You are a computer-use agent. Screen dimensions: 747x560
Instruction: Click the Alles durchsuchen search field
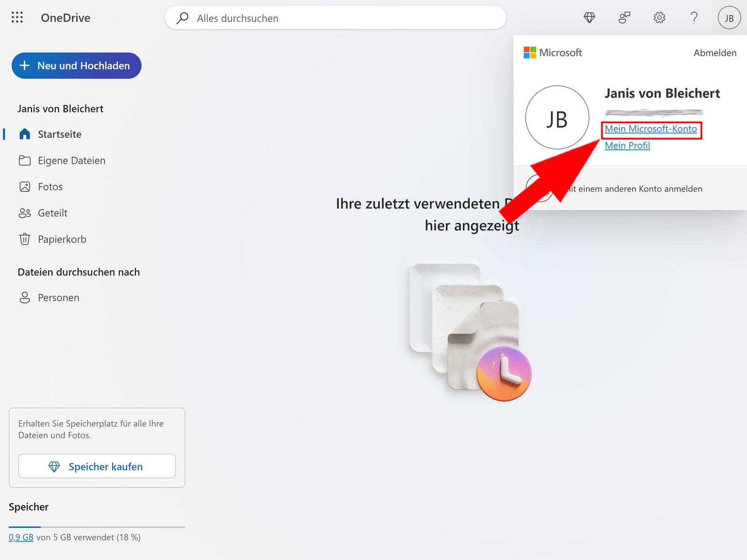335,18
